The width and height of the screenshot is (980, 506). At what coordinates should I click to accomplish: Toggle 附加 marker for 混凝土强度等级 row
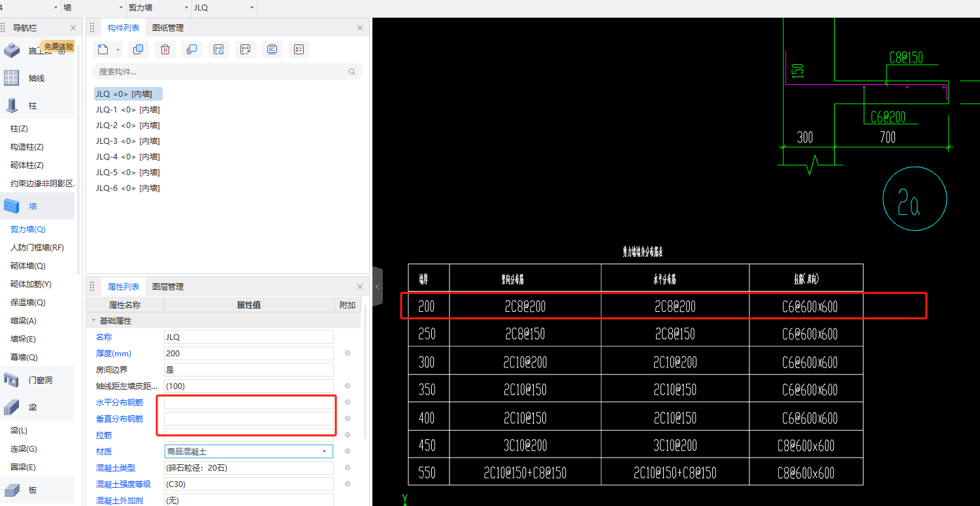pos(348,484)
